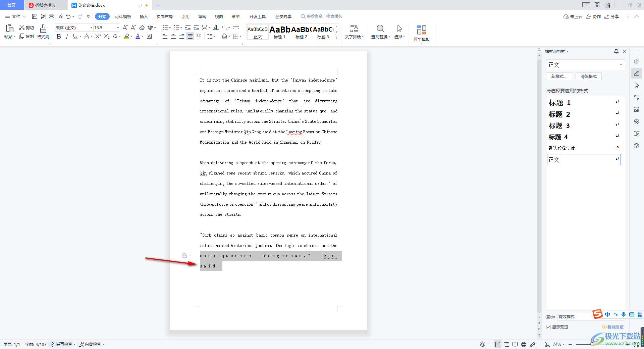Expand the styles gallery
644x349 pixels.
(337, 37)
